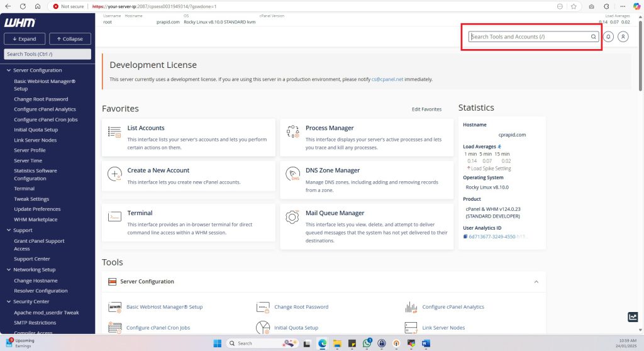The image size is (644, 351).
Task: Collapse the Security Center sidebar section
Action: 8,301
